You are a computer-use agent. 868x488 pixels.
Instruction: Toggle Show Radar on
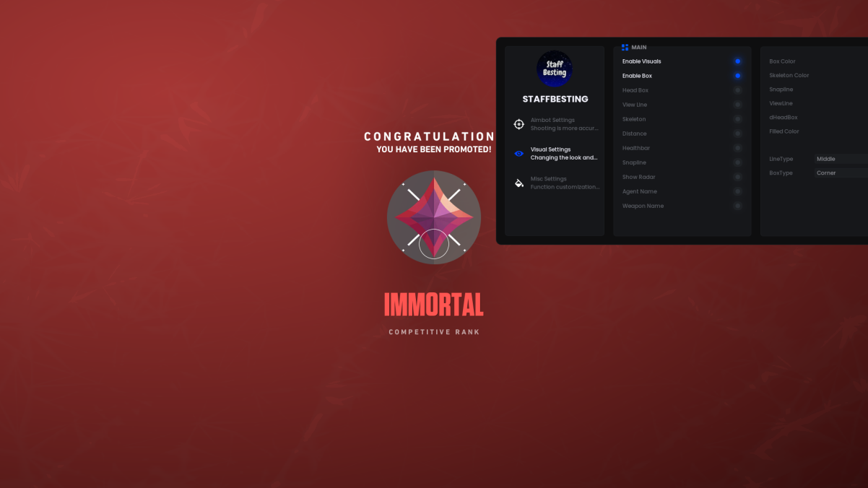[x=737, y=177]
